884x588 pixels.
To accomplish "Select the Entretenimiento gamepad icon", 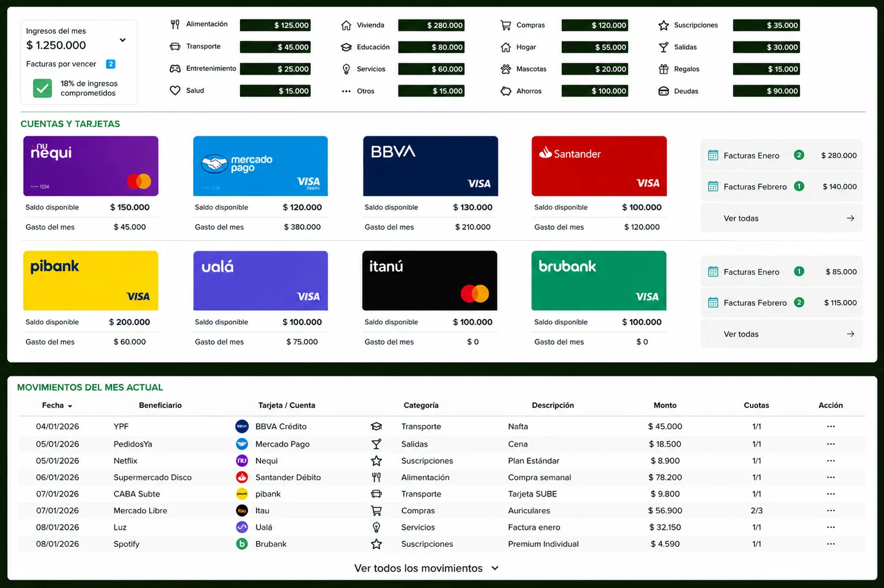I will tap(175, 68).
